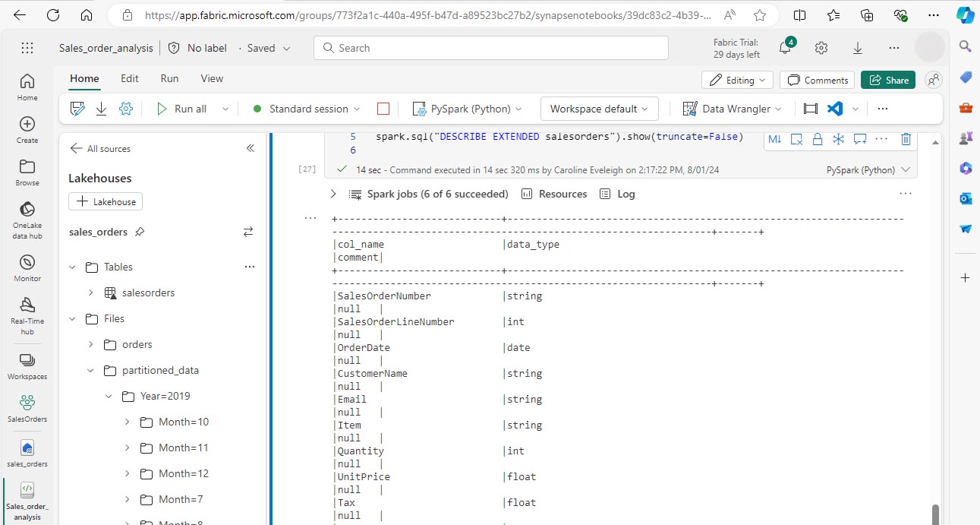Open the collaborators people icon

[x=934, y=80]
